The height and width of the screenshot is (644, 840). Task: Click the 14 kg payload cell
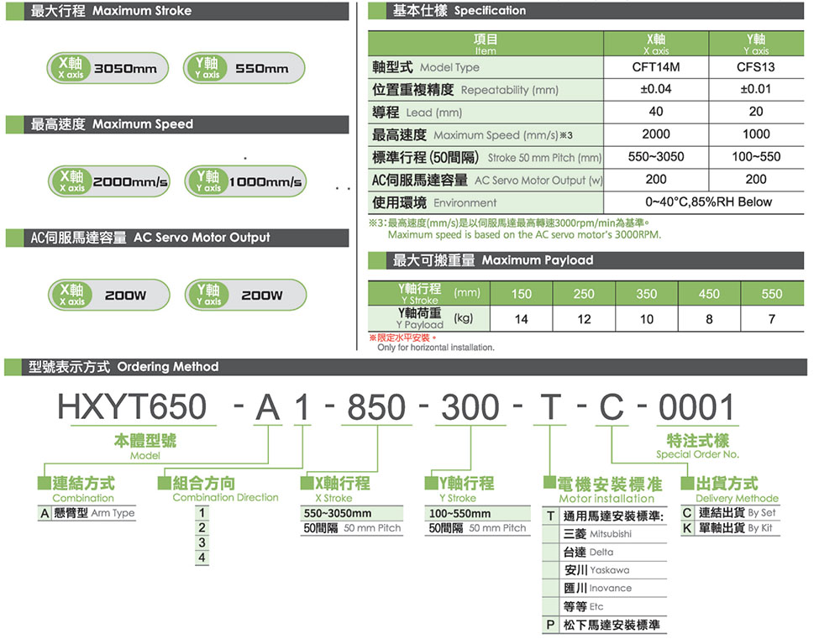522,319
